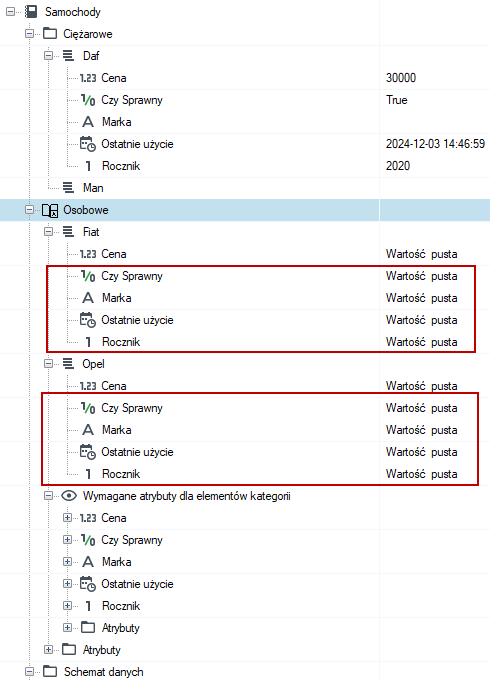Select the Schemat danych tree item

click(103, 672)
